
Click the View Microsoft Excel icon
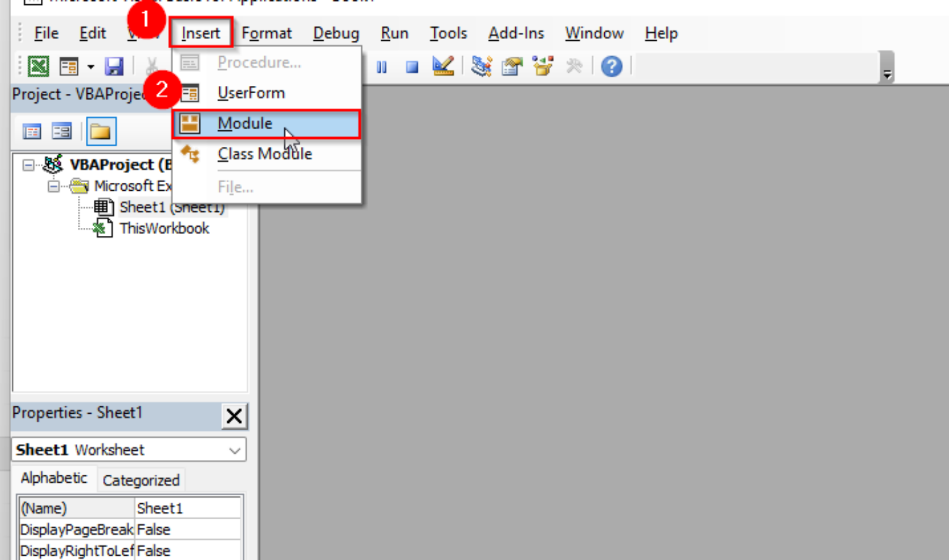pyautogui.click(x=38, y=65)
